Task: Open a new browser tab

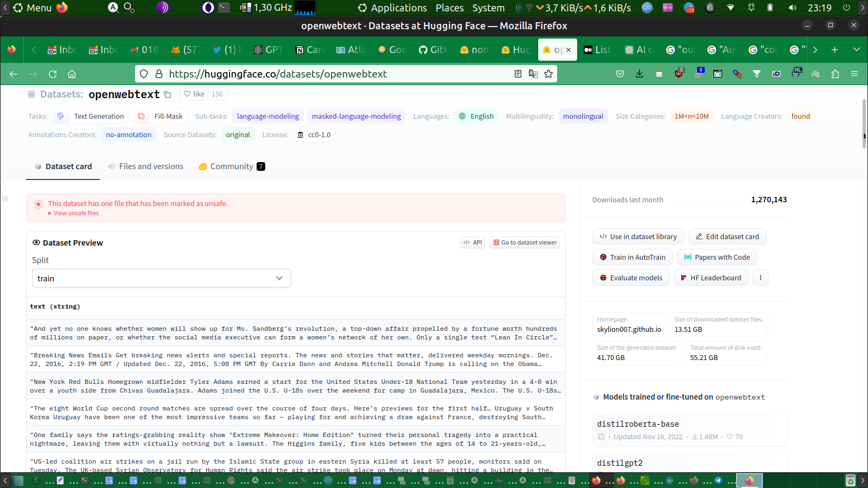Action: pos(835,49)
